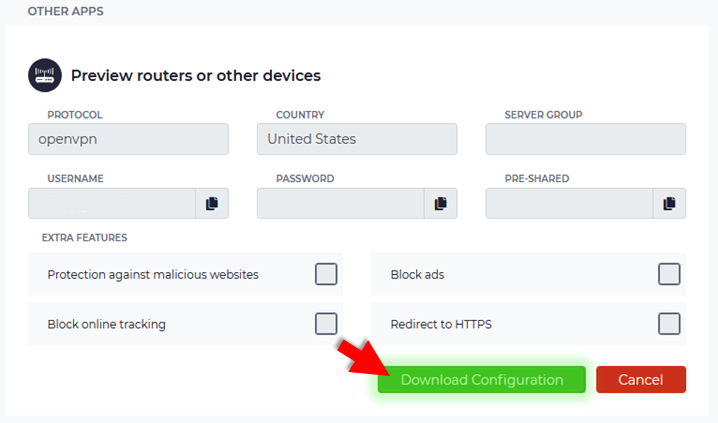Screen dimensions: 718x423
Task: Select the Password field
Action: [341, 203]
